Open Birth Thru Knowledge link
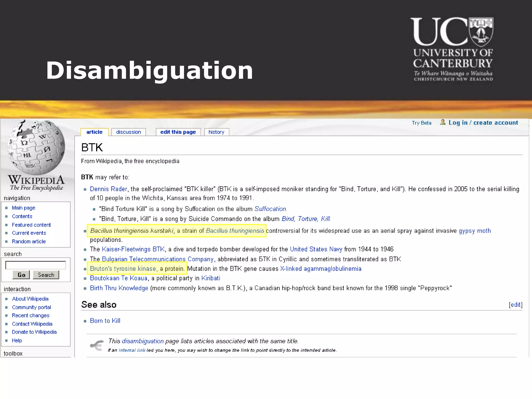Viewport: 532px width, 399px height. tap(119, 288)
